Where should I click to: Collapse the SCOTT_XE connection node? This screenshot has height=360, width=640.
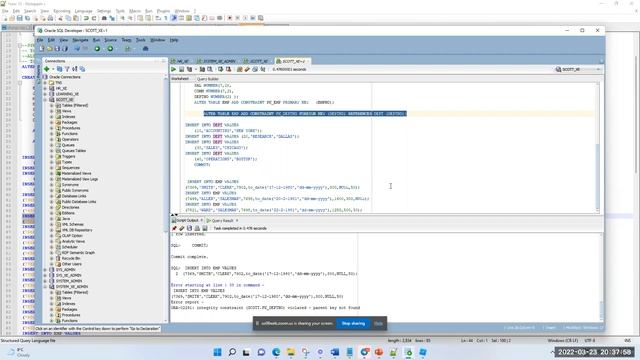tap(45, 100)
